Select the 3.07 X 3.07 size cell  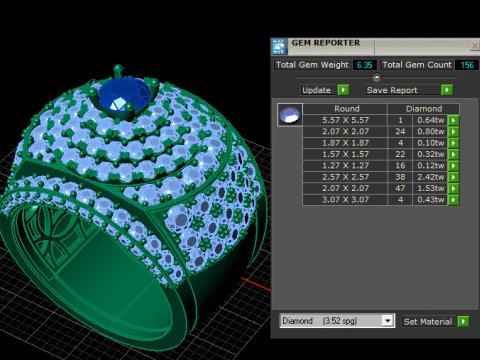345,200
